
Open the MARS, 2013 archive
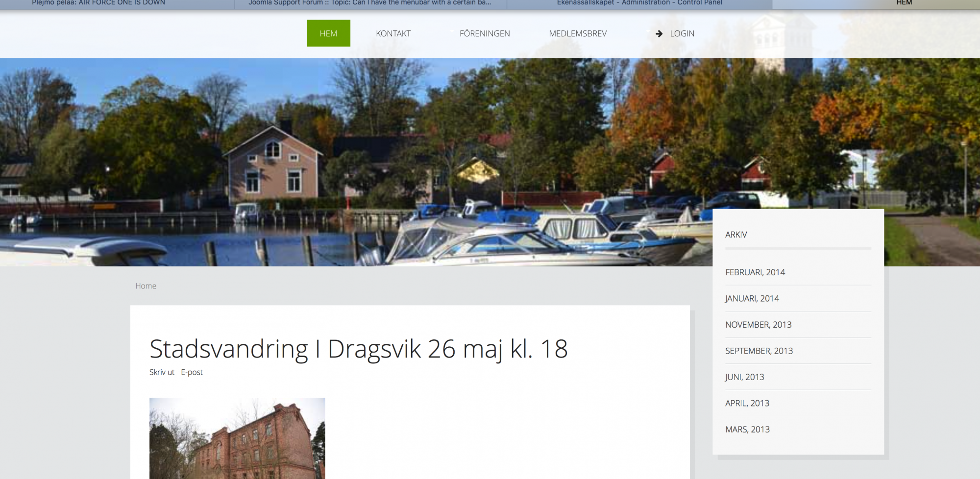tap(748, 430)
